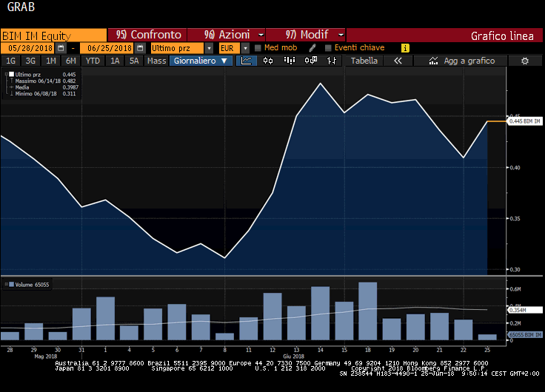Click white Ultimo prz legend swatch
Image resolution: width=545 pixels, height=392 pixels.
(x=10, y=75)
